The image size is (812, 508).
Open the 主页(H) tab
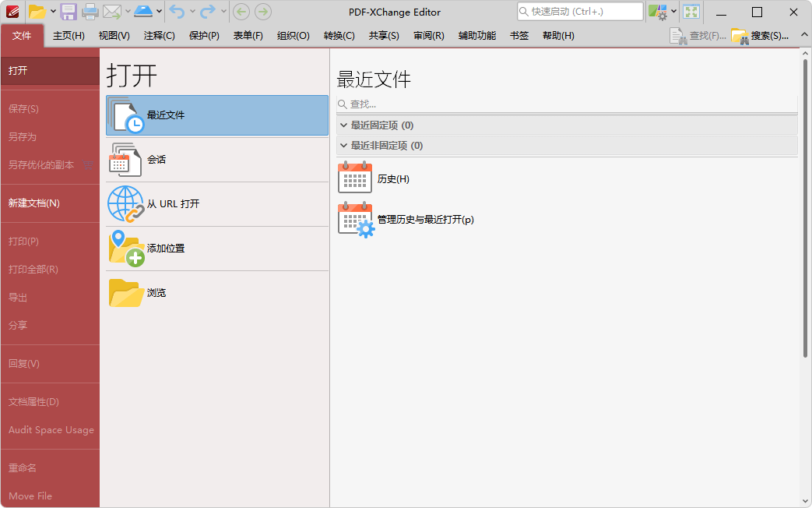69,36
